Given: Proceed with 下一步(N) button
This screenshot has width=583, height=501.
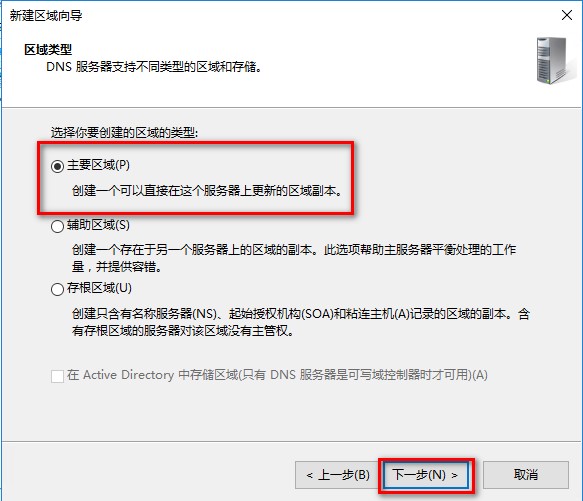Looking at the screenshot, I should pyautogui.click(x=425, y=475).
